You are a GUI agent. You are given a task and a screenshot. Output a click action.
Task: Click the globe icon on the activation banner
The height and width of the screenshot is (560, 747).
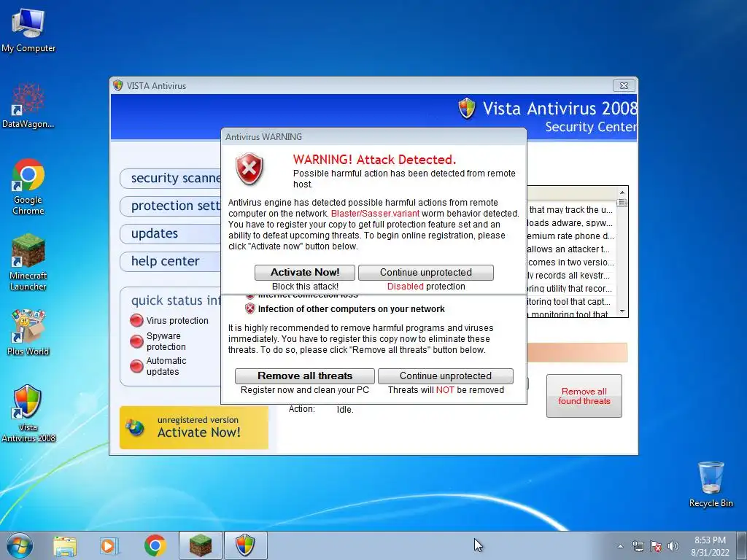(x=135, y=427)
